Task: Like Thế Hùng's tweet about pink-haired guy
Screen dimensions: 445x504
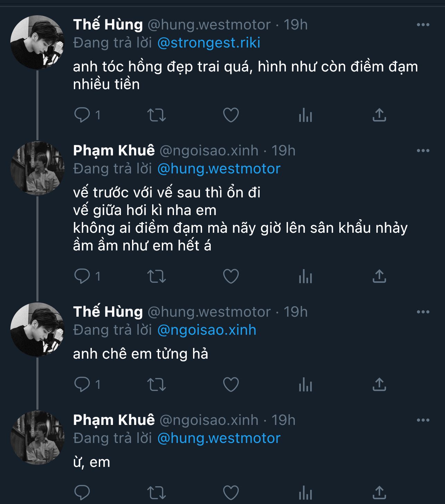Action: coord(231,115)
